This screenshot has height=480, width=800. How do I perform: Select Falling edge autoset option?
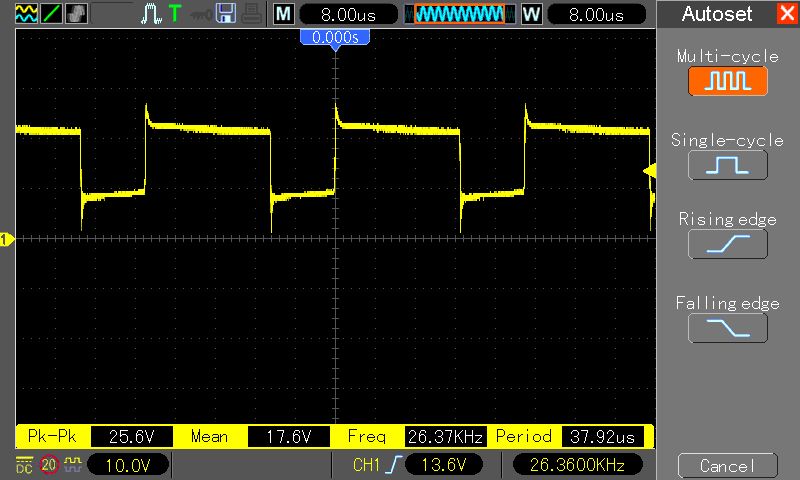click(727, 327)
